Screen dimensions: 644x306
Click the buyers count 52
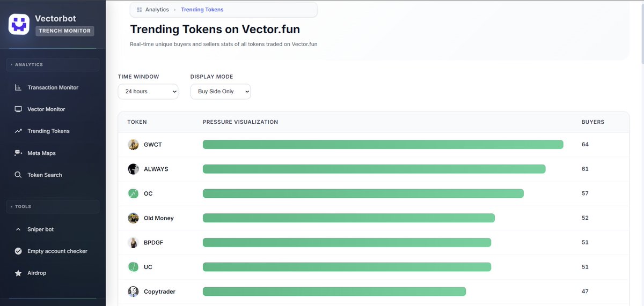[585, 218]
